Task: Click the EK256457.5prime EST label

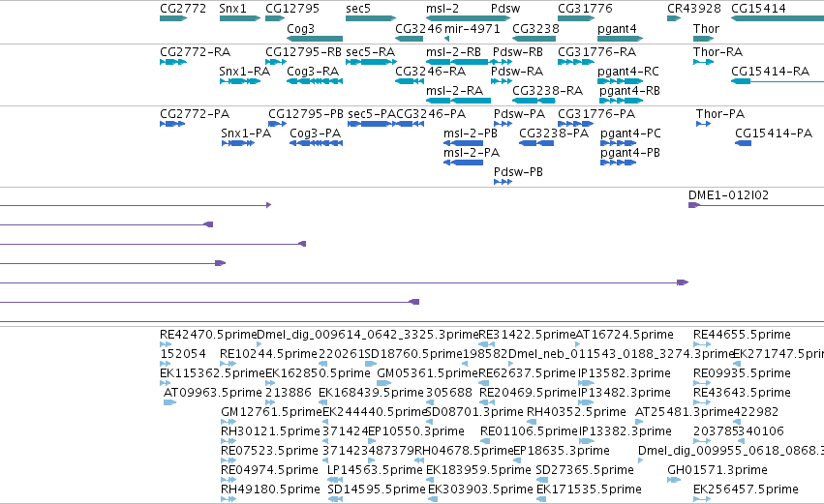Action: tap(746, 489)
